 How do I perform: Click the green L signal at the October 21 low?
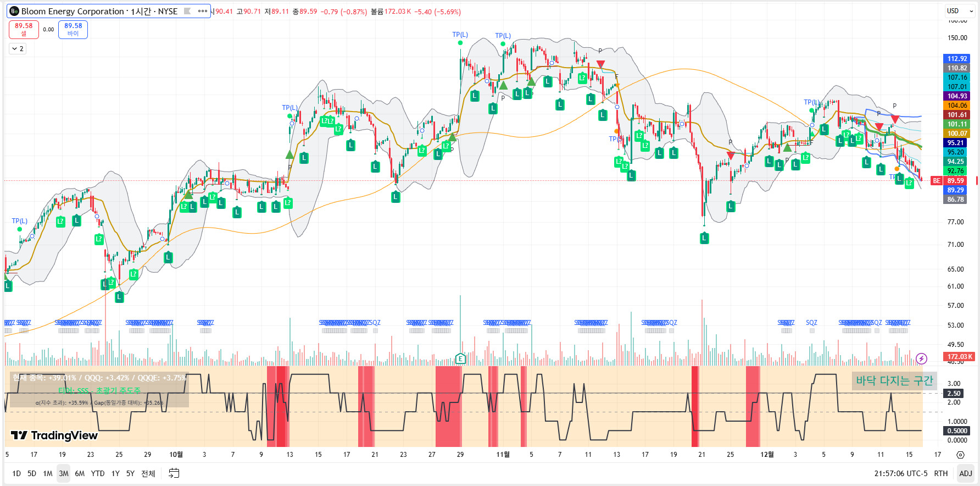[x=396, y=197]
